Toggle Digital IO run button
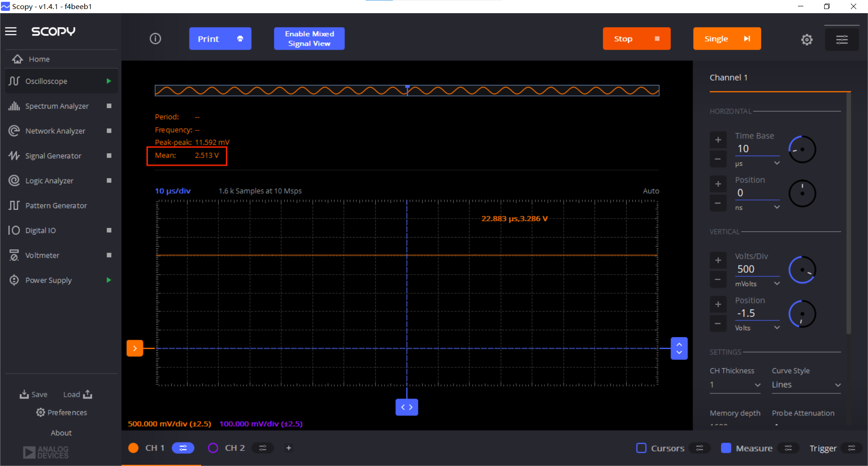This screenshot has width=868, height=466. (x=109, y=230)
